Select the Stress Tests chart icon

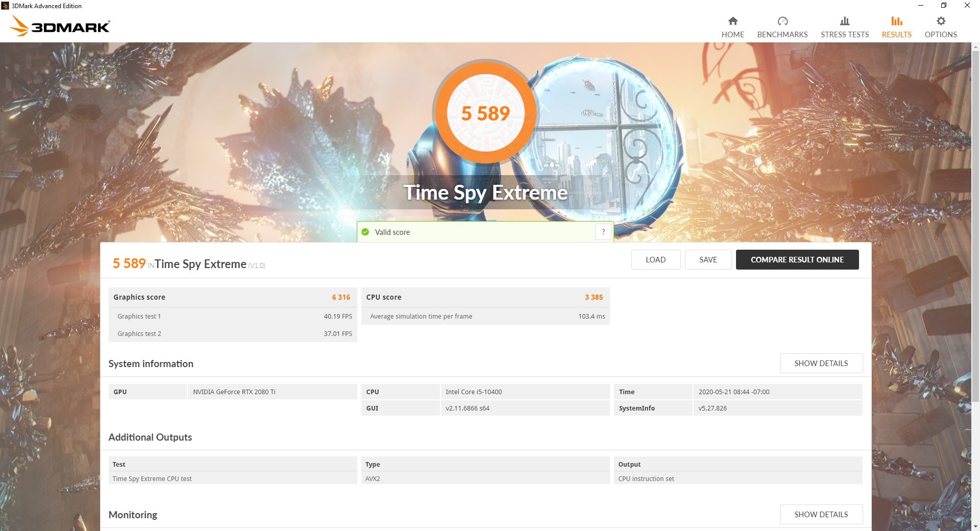pyautogui.click(x=845, y=21)
